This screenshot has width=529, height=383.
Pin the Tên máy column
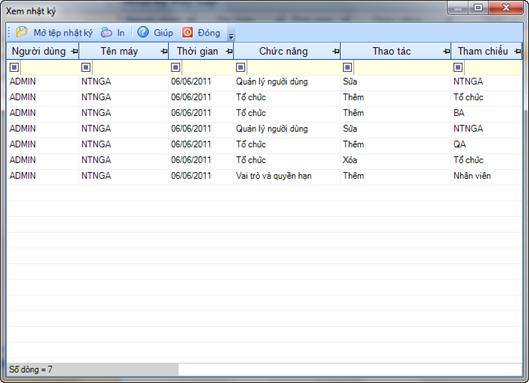(x=164, y=52)
